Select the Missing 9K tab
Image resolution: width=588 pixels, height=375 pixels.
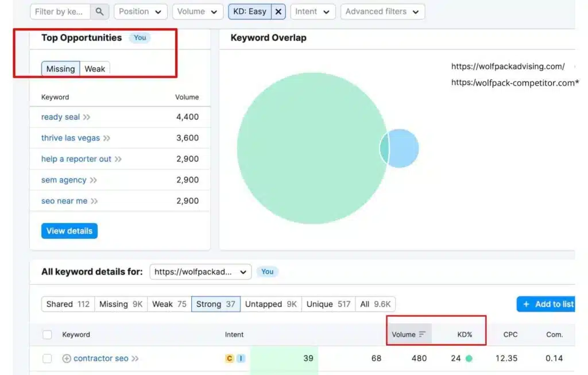coord(121,304)
